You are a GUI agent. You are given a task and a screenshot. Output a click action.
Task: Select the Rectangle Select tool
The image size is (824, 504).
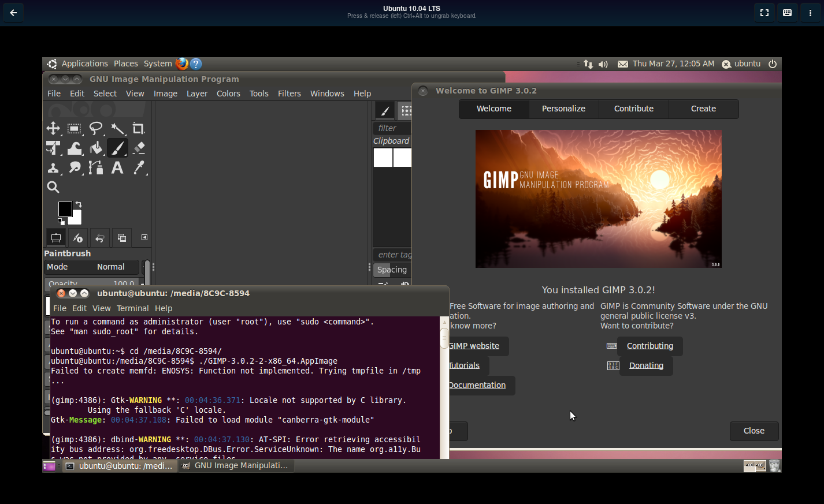click(x=75, y=128)
